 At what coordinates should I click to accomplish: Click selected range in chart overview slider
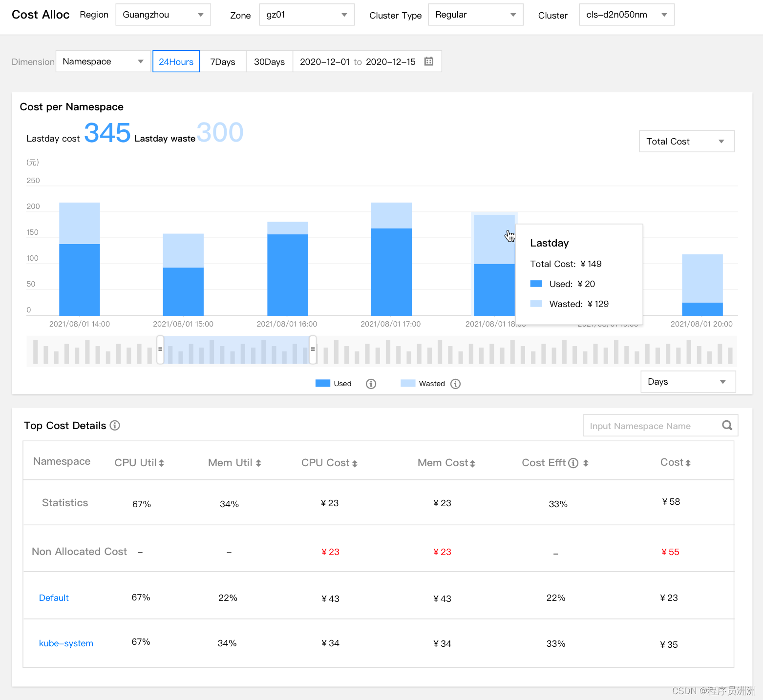pos(236,350)
